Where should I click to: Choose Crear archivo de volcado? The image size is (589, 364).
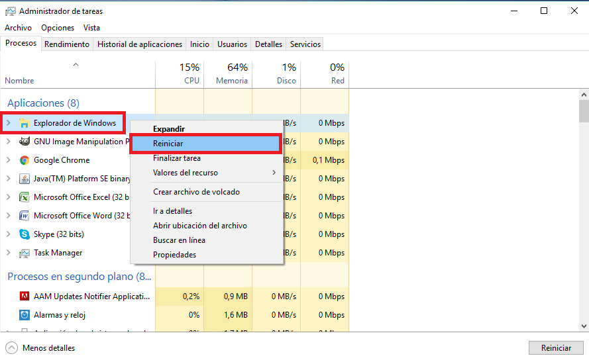pyautogui.click(x=207, y=192)
